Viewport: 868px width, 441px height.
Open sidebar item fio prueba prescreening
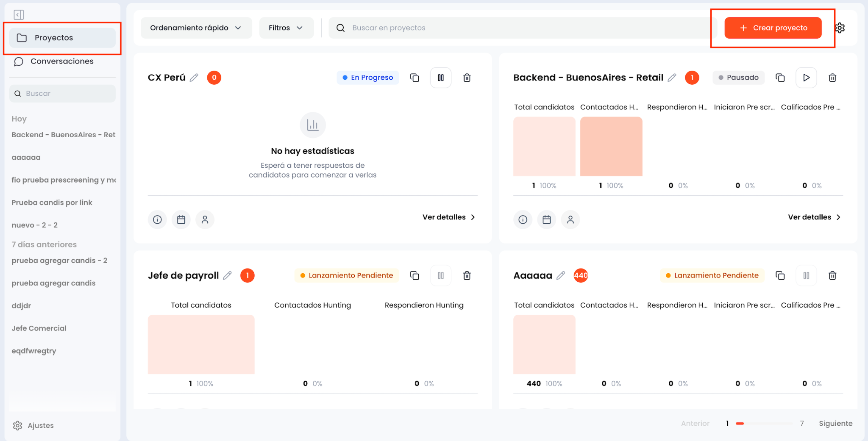[64, 180]
